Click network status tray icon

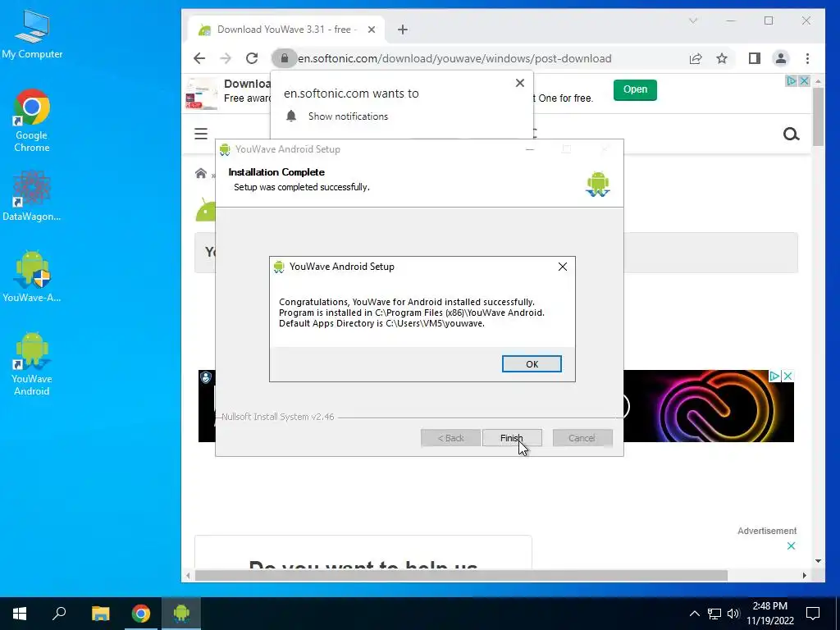coord(714,614)
